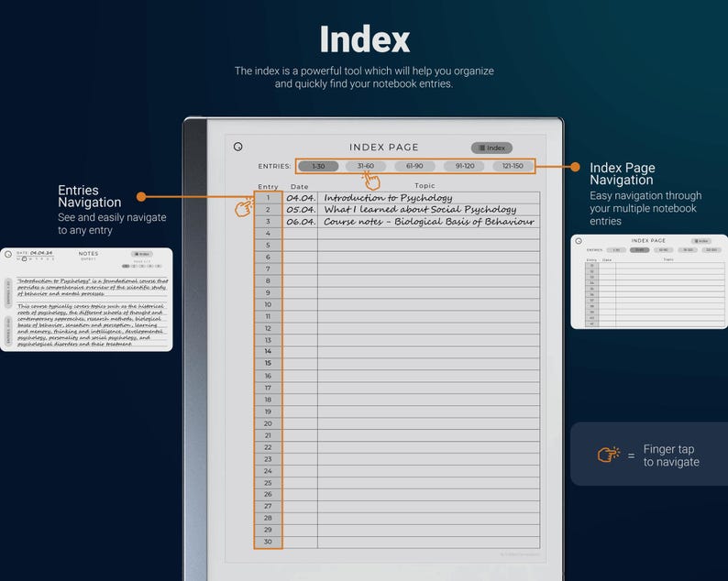Open entry number 16
The height and width of the screenshot is (581, 728).
(268, 376)
